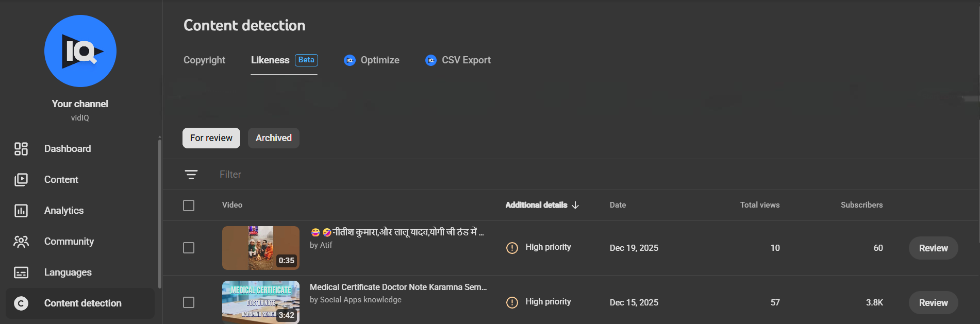
Task: Click the Content detection copyright icon
Action: point(21,303)
